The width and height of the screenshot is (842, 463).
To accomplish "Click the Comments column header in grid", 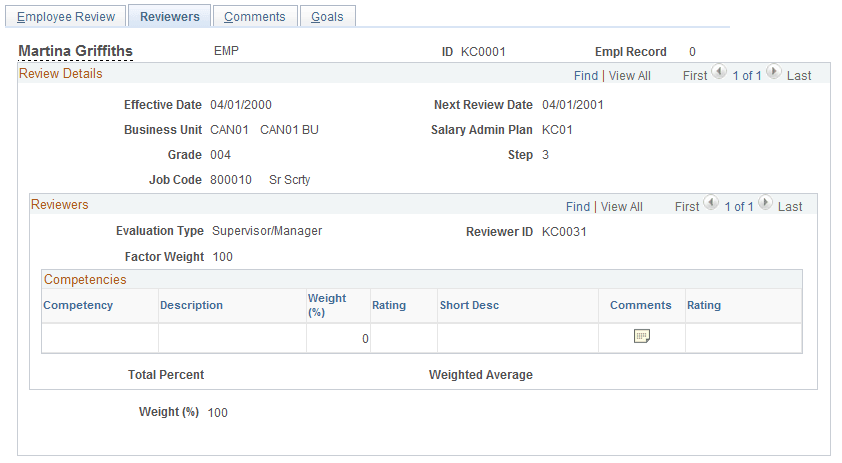I will coord(641,305).
